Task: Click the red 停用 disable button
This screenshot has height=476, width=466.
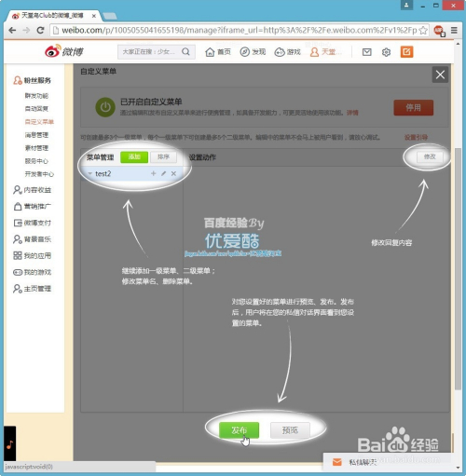Action: 413,107
